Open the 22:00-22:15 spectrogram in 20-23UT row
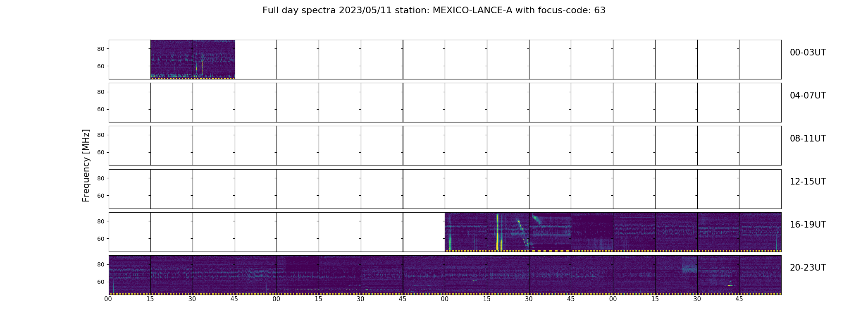This screenshot has width=868, height=331. pos(466,275)
